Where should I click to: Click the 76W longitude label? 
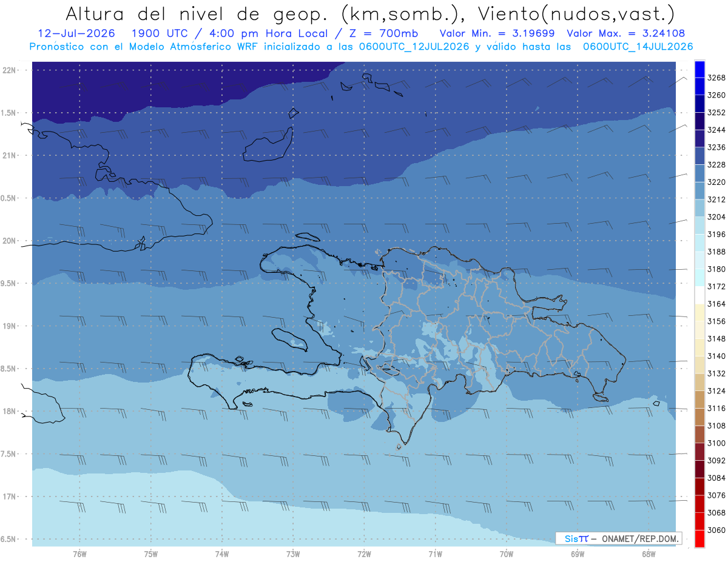pos(79,554)
